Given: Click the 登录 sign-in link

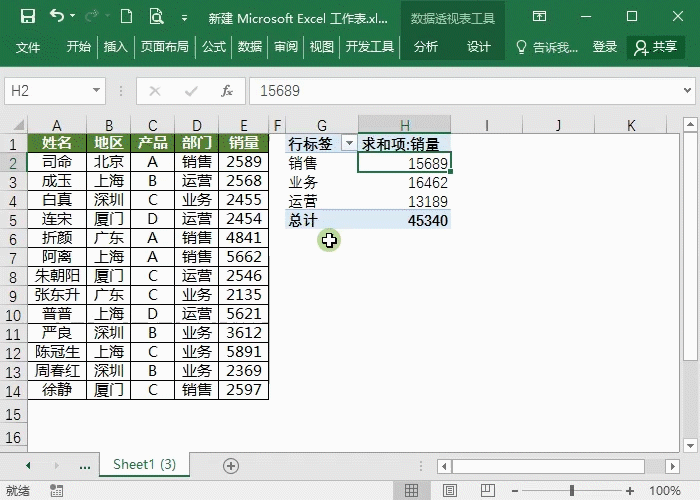Looking at the screenshot, I should coord(604,46).
